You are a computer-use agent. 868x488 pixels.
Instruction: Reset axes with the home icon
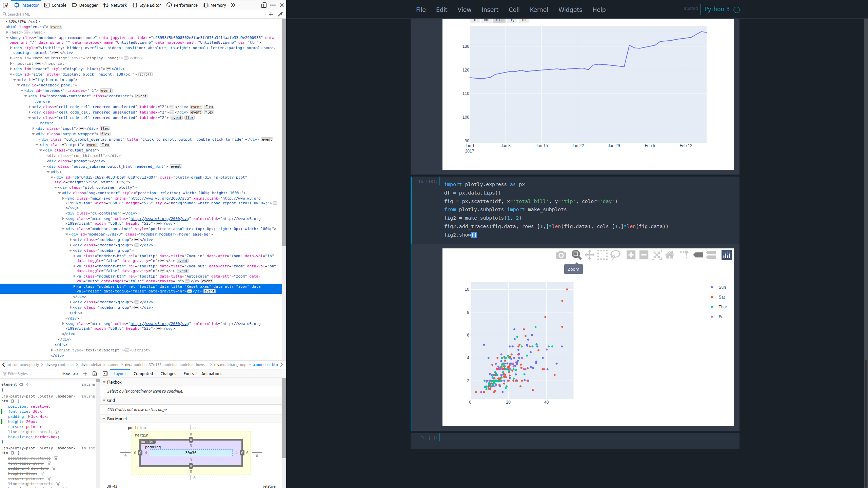coord(670,255)
